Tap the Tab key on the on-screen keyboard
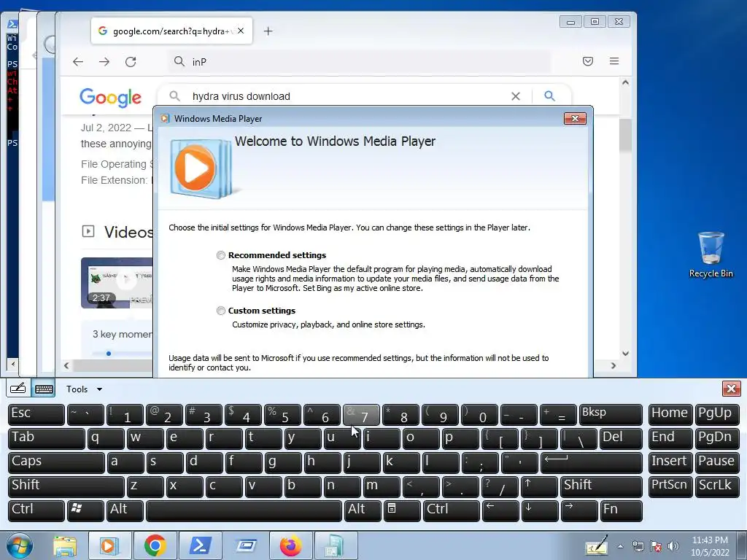Image resolution: width=747 pixels, height=560 pixels. [46, 438]
